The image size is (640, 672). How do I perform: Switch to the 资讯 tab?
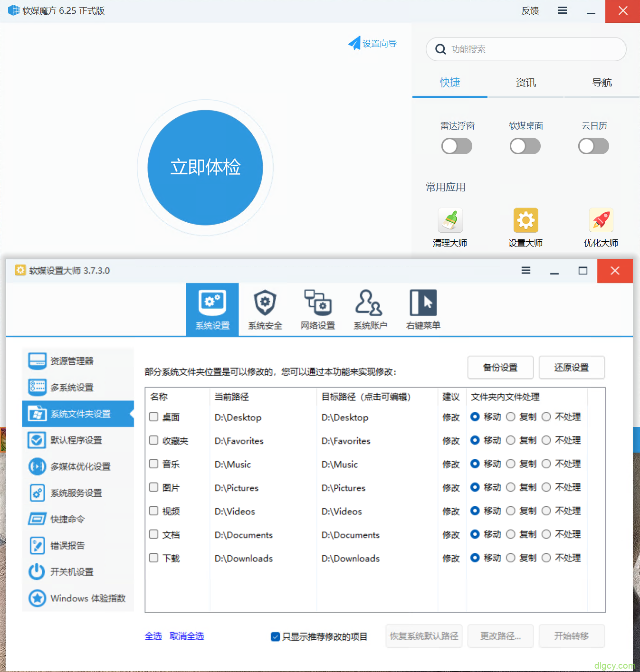[x=525, y=83]
